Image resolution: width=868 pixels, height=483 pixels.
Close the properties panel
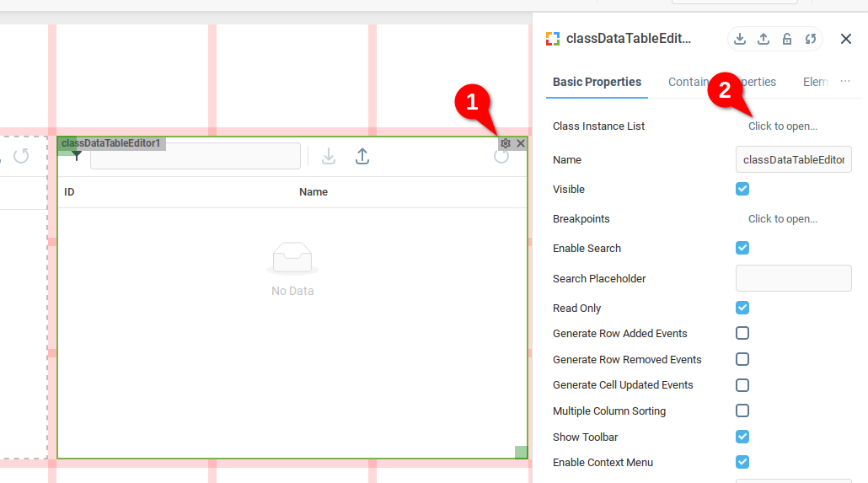click(846, 39)
